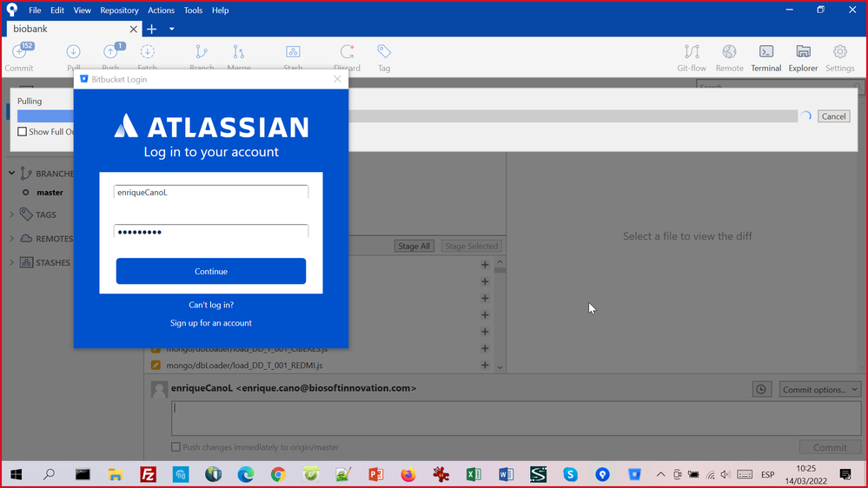The width and height of the screenshot is (868, 488).
Task: Open taskbar search magnifier
Action: click(49, 474)
